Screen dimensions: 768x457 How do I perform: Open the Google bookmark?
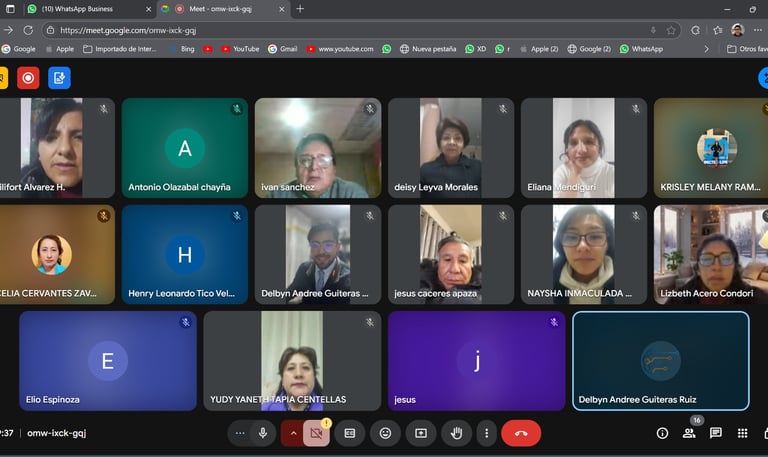19,49
